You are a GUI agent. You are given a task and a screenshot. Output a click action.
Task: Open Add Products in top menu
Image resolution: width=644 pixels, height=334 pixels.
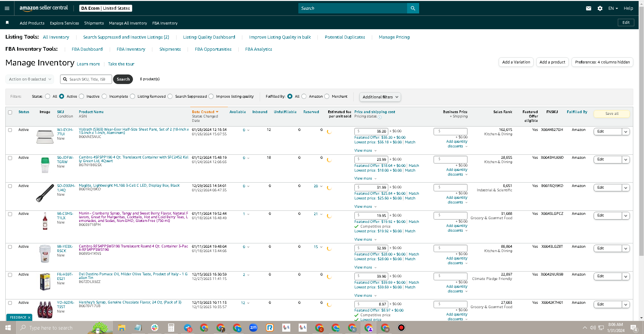(32, 23)
